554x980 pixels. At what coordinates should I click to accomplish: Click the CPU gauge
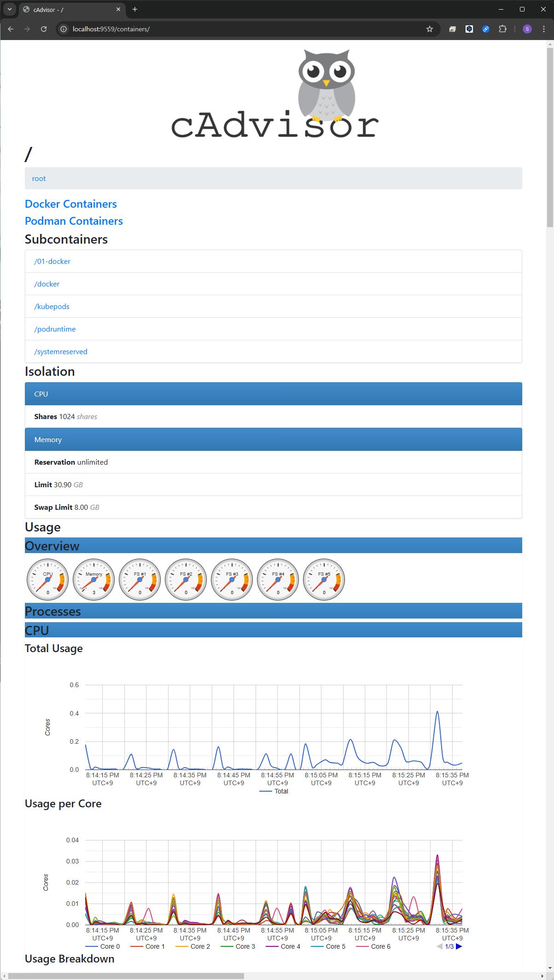pyautogui.click(x=48, y=579)
